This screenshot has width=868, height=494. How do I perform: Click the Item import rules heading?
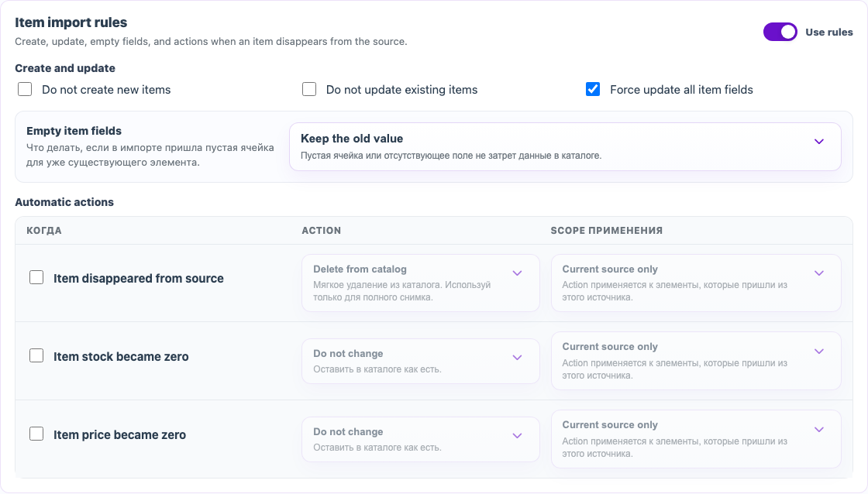pyautogui.click(x=71, y=22)
